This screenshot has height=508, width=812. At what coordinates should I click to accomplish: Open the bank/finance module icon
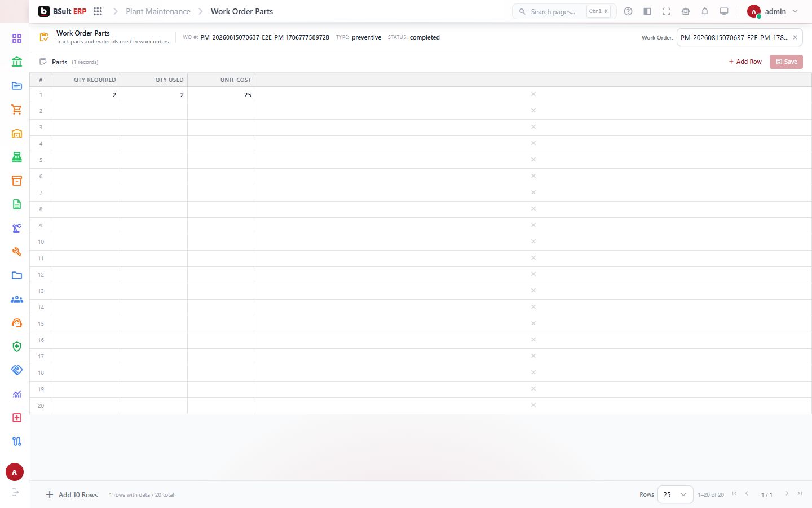click(16, 62)
